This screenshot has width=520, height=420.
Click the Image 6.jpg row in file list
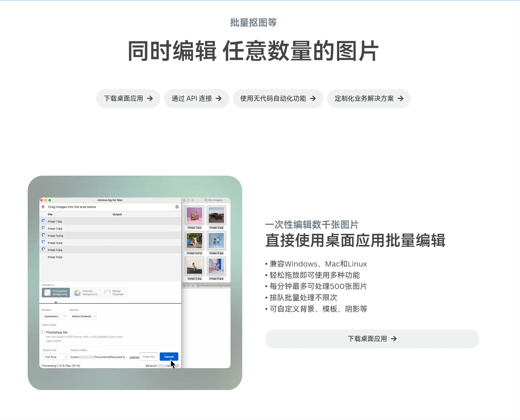(110, 257)
